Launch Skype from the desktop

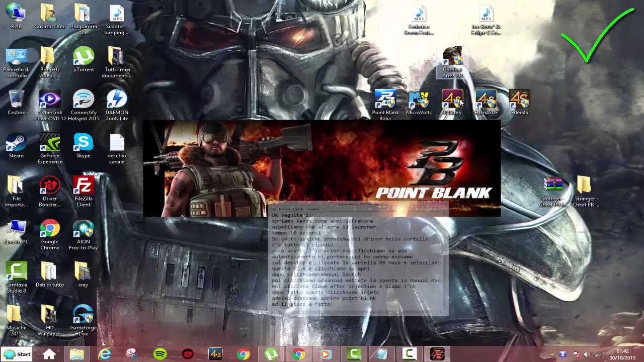tap(83, 145)
